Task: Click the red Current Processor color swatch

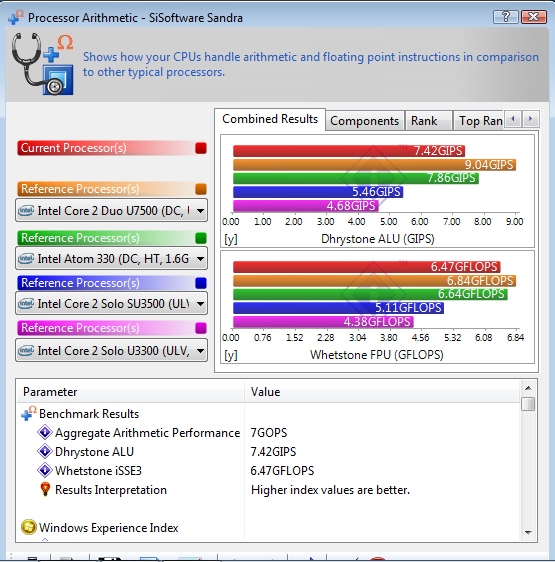Action: click(201, 148)
